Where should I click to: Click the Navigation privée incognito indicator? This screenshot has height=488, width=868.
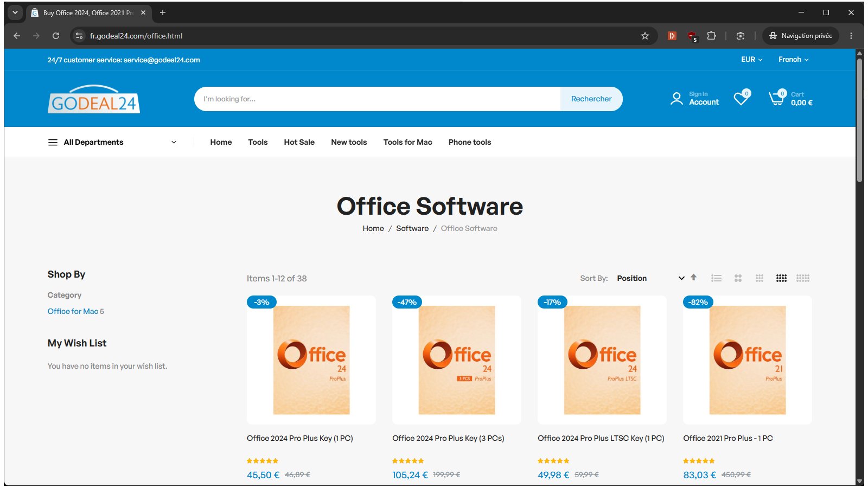click(x=801, y=36)
